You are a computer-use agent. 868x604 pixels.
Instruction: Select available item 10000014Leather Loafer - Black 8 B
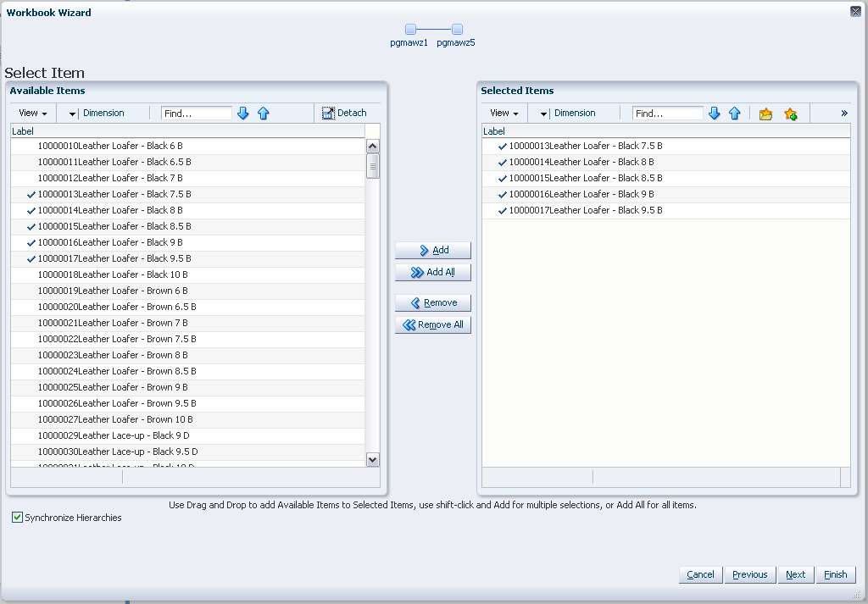click(x=187, y=209)
